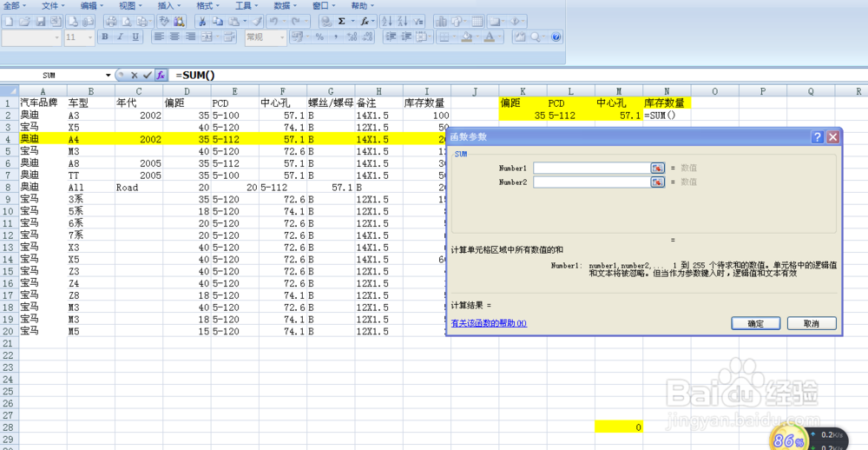Open the 工具 menu
Screen dimensions: 868x450
tap(247, 5)
